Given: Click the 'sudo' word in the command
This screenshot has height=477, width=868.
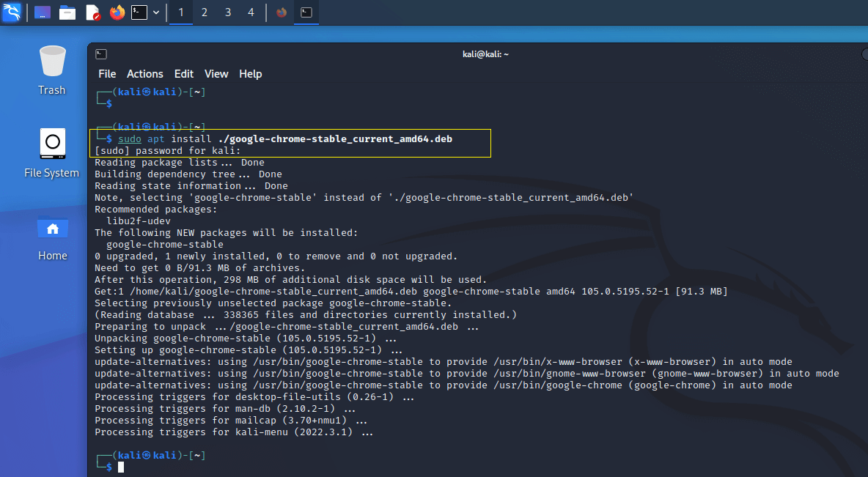Looking at the screenshot, I should tap(130, 139).
